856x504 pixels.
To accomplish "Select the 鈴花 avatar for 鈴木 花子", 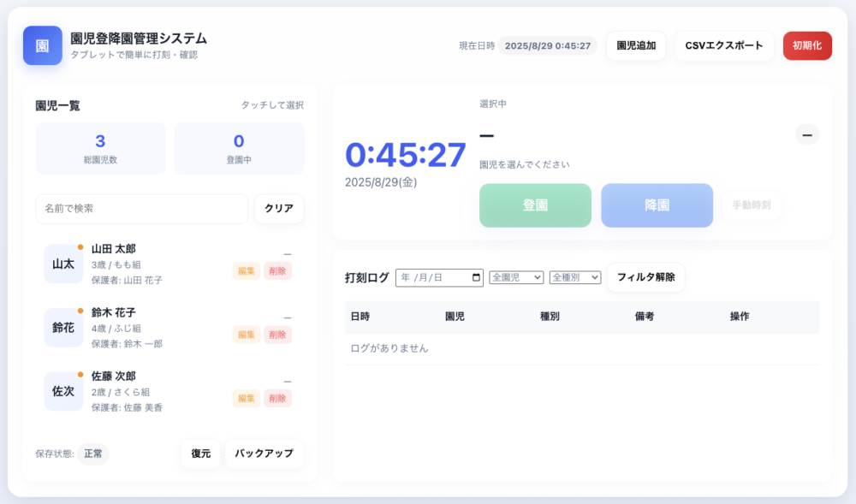I will (x=63, y=327).
